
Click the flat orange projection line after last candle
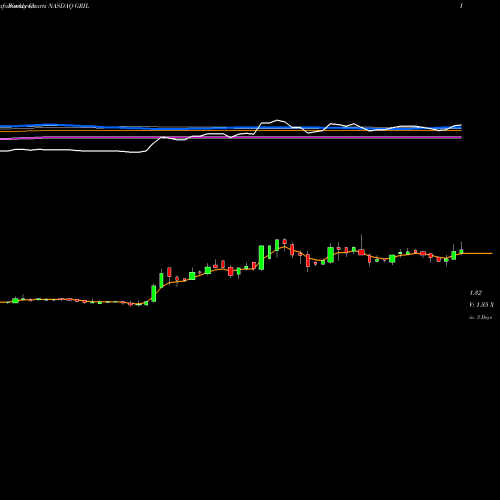[x=478, y=254]
